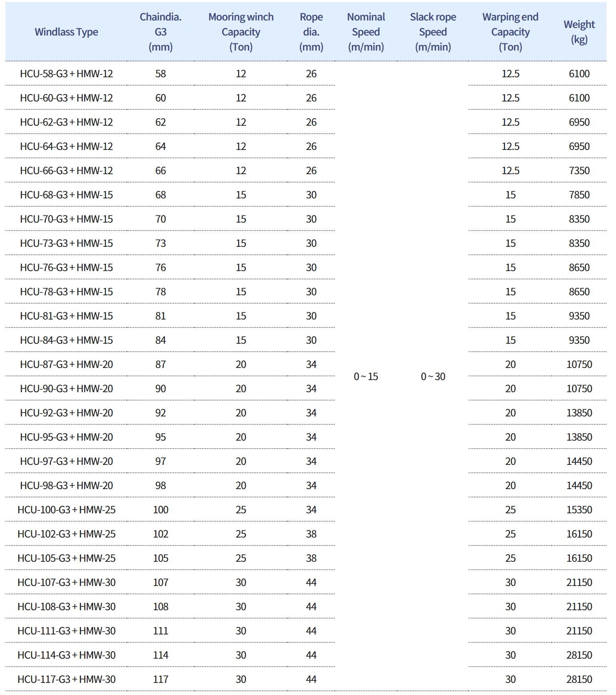Click weight 15350 in HCU-100 row
The width and height of the screenshot is (616, 695).
579,510
